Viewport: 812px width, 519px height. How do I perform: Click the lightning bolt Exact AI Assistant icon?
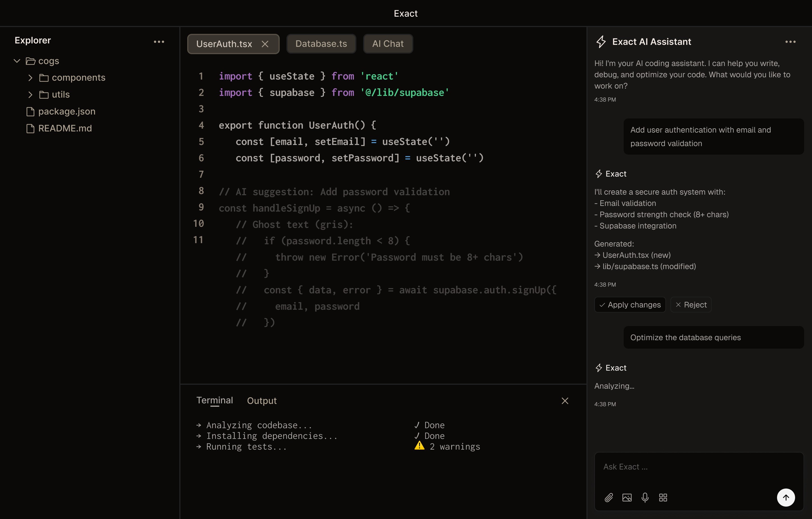601,42
